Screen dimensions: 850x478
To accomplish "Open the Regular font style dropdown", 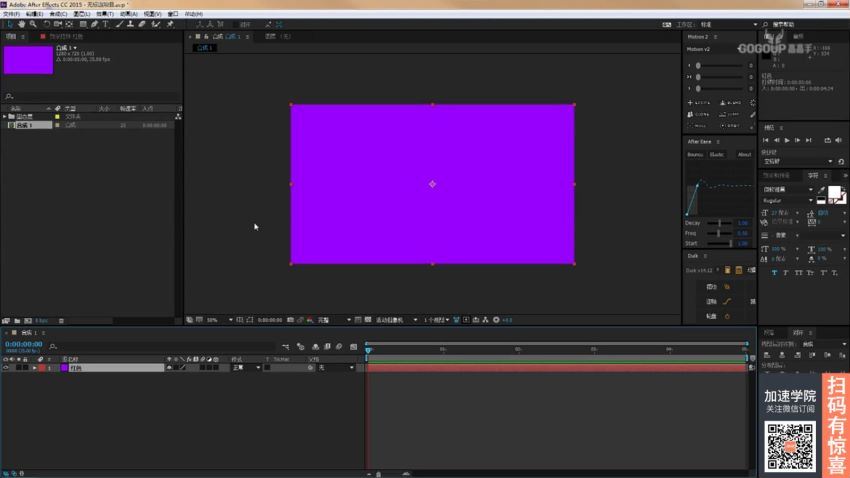I will tap(788, 201).
